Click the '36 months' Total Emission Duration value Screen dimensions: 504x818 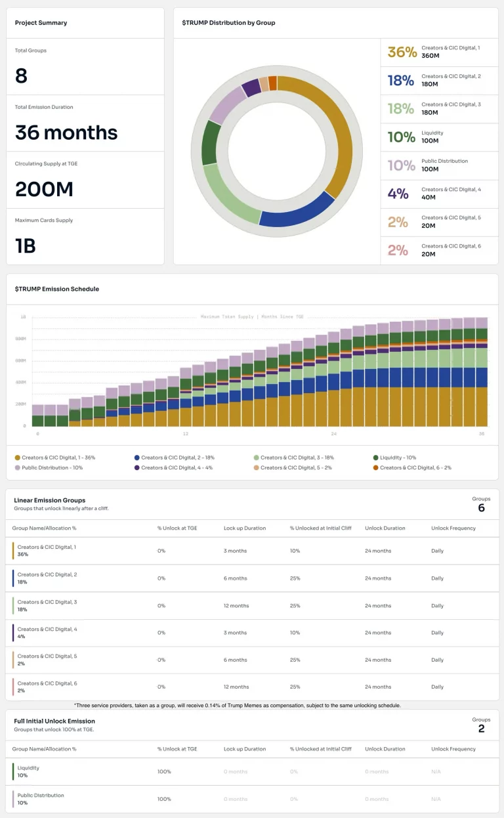[66, 133]
